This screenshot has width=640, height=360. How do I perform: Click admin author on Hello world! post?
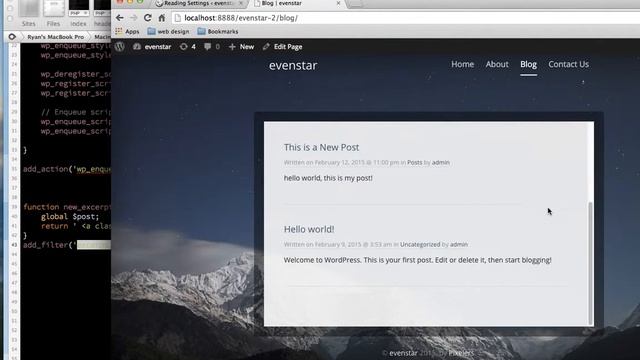point(459,244)
